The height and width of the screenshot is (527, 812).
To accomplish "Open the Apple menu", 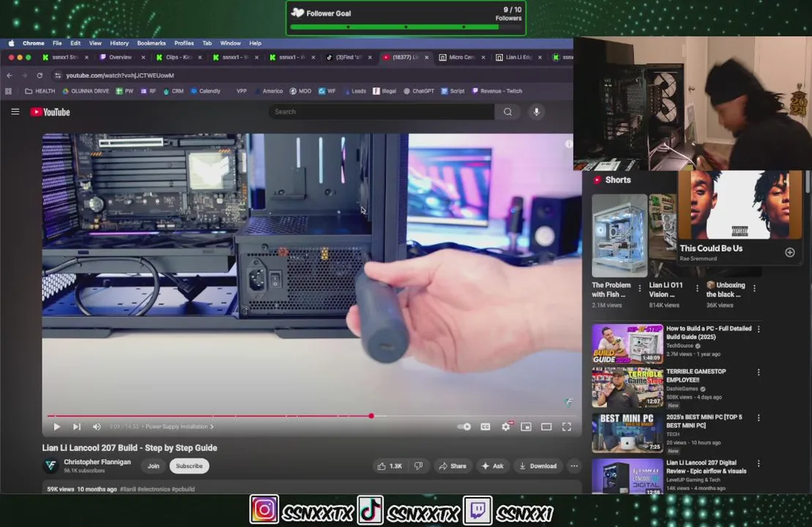I will click(x=12, y=43).
